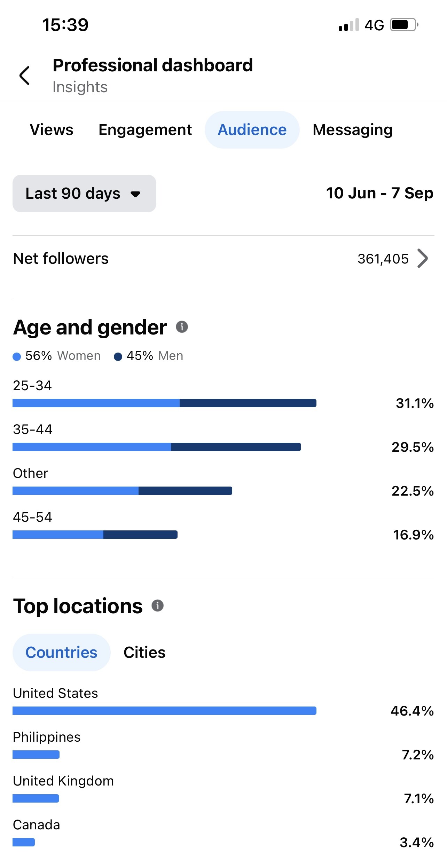Open the Messaging tab

pyautogui.click(x=352, y=130)
